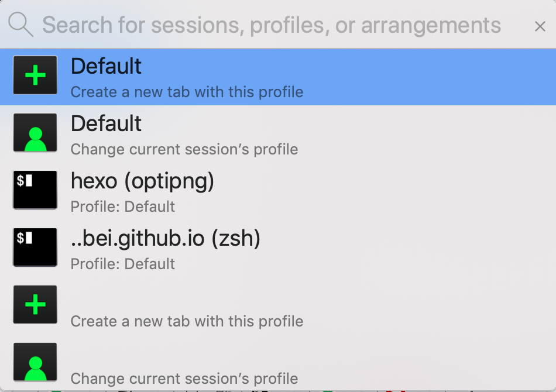Click the magnifying glass search icon
This screenshot has height=392, width=556.
click(21, 25)
